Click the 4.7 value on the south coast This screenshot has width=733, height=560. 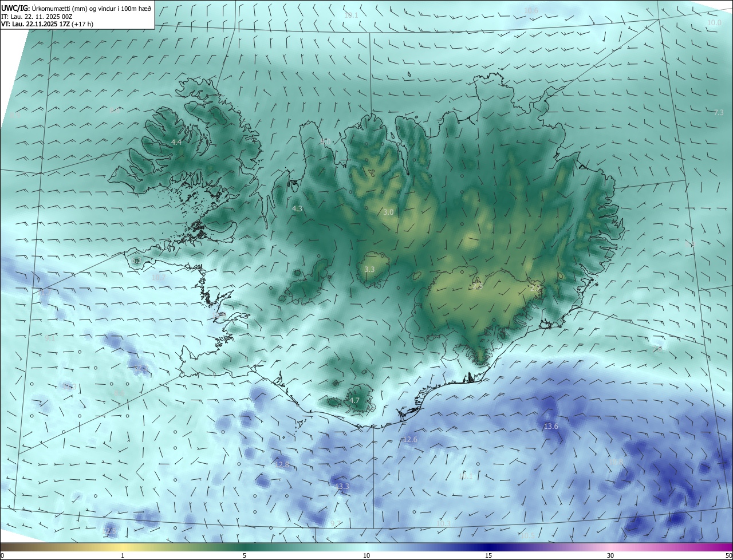pos(354,401)
